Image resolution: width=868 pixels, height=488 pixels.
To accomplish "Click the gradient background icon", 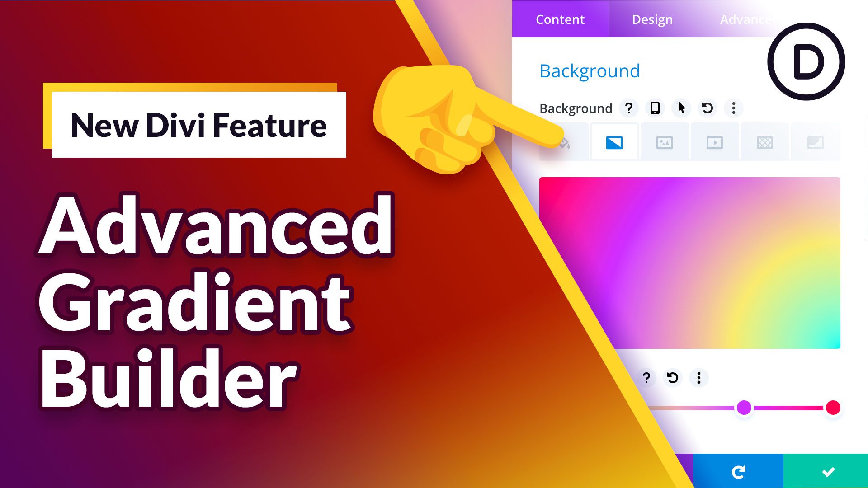I will [x=614, y=142].
